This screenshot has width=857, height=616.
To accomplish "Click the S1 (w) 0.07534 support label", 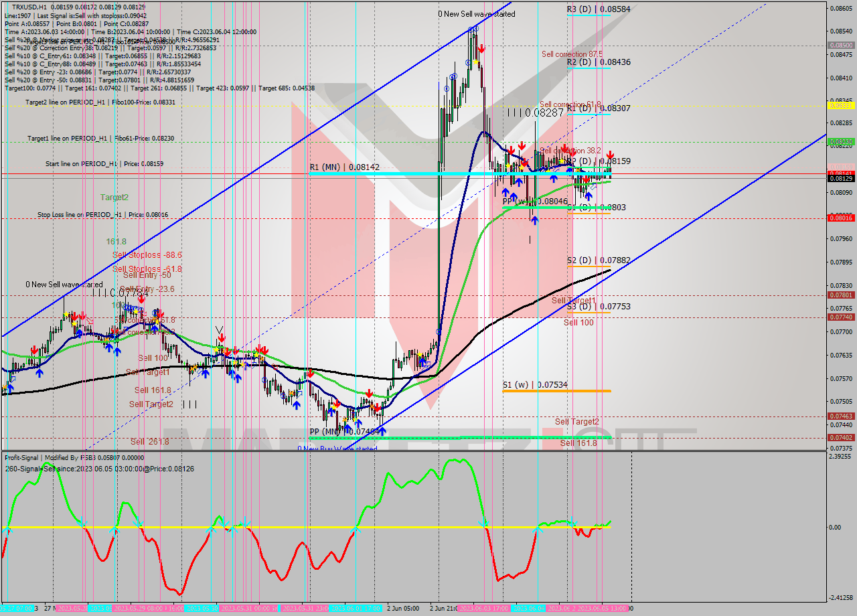I will [x=536, y=385].
